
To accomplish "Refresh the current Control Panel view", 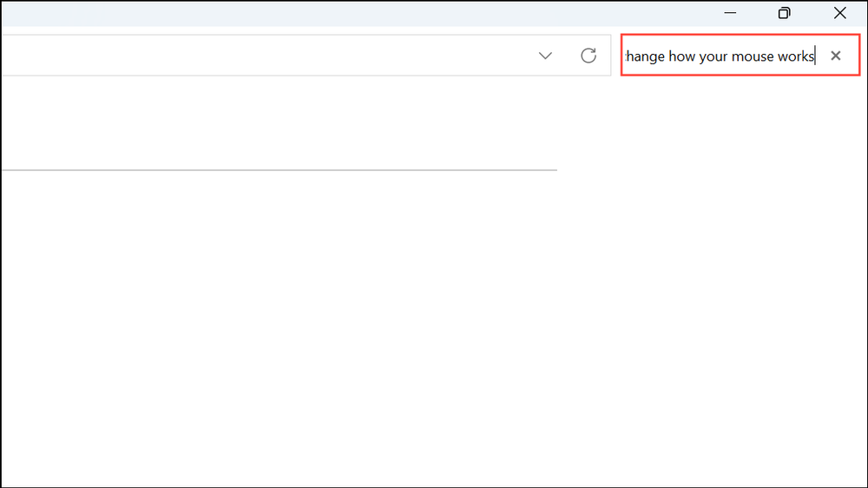I will (589, 56).
